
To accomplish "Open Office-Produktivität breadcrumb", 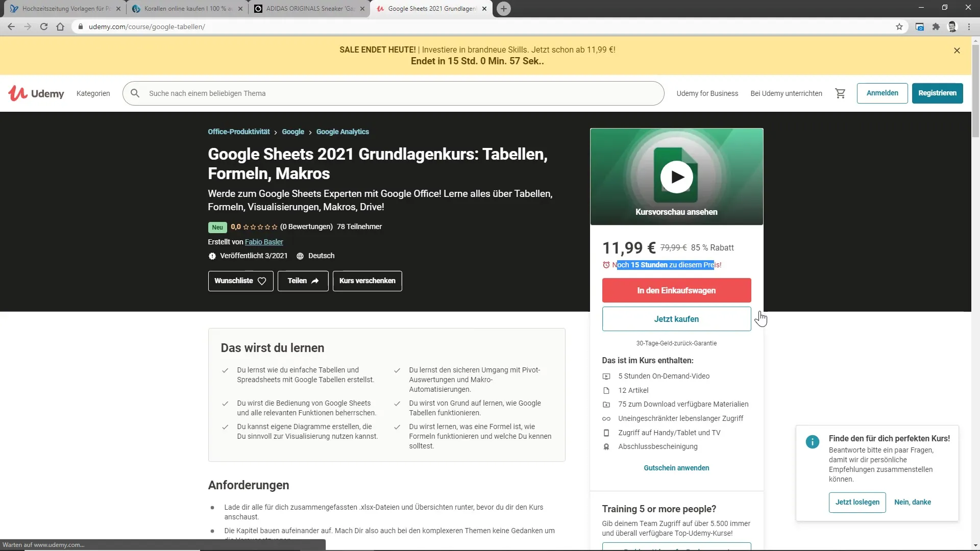I will coord(238,132).
